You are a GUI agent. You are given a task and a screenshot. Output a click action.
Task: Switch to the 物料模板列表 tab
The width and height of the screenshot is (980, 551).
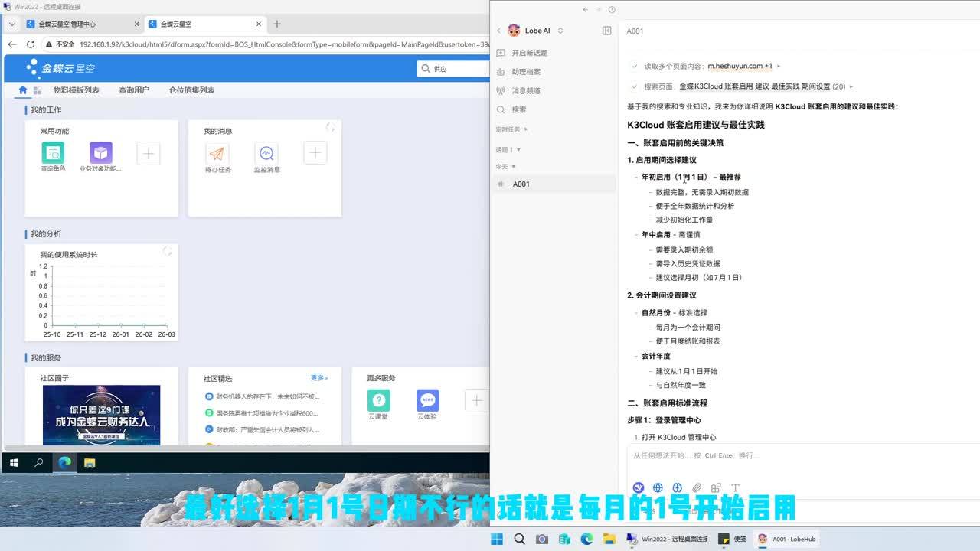tap(76, 90)
